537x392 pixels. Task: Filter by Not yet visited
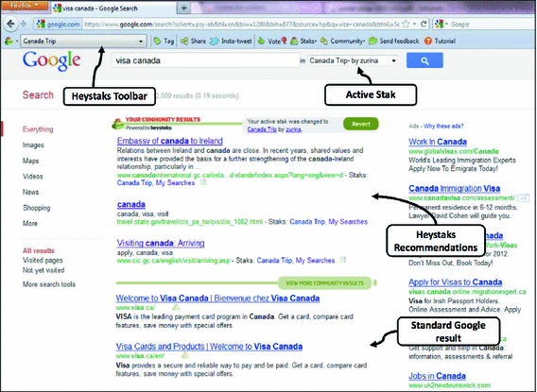point(43,270)
